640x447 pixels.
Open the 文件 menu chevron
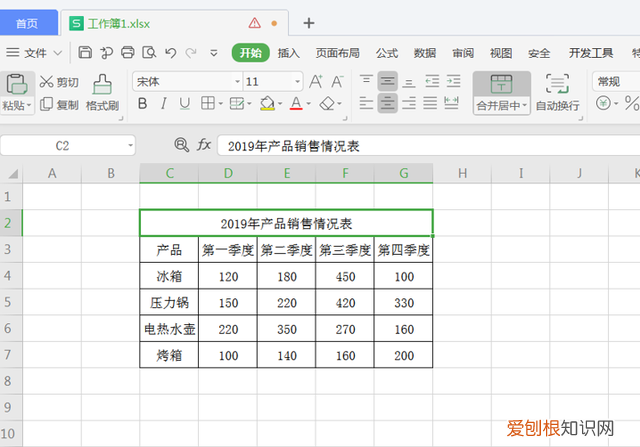pyautogui.click(x=58, y=53)
